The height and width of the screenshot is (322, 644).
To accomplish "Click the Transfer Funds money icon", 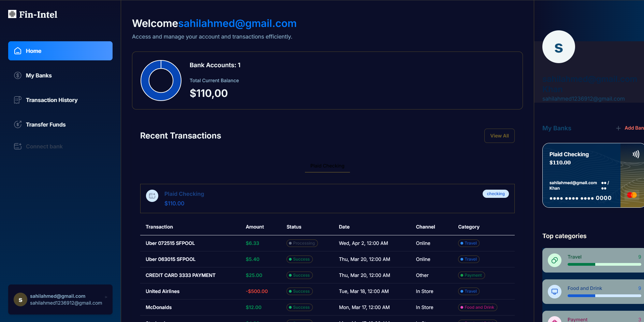I will 18,125.
